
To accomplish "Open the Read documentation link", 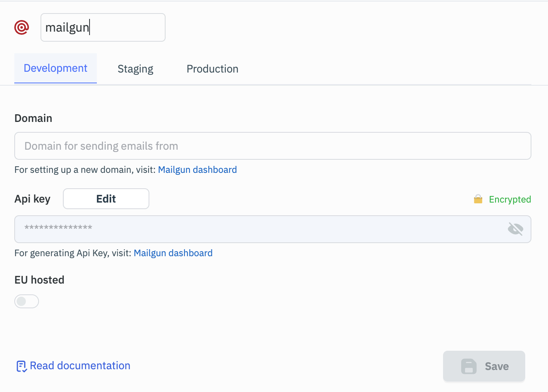I will pos(80,366).
